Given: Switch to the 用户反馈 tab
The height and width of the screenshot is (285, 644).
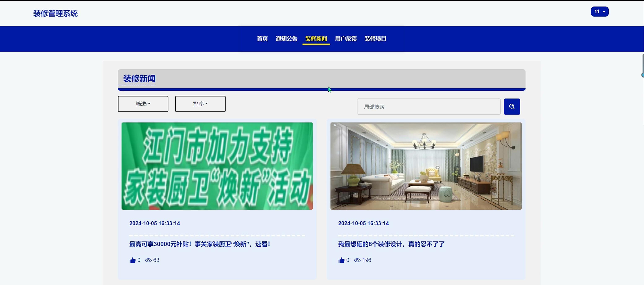Looking at the screenshot, I should (x=346, y=39).
